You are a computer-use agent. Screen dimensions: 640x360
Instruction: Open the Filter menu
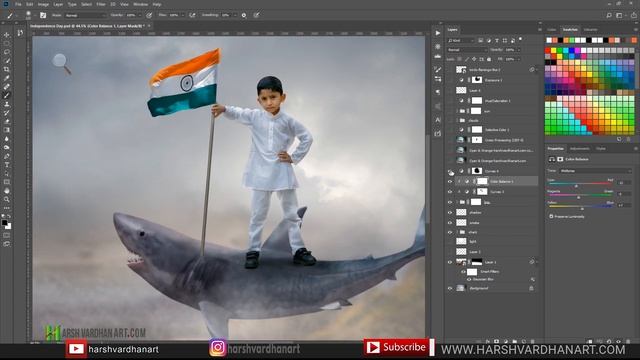[x=101, y=4]
